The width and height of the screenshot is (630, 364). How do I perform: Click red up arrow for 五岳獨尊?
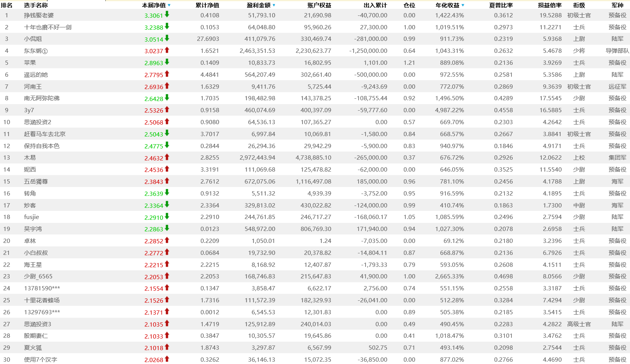tap(167, 181)
